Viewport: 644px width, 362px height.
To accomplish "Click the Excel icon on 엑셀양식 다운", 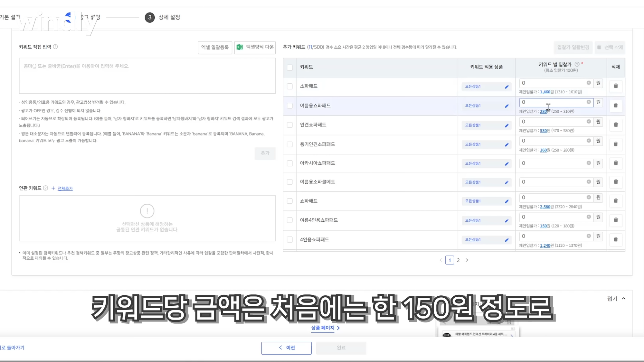I will click(238, 47).
